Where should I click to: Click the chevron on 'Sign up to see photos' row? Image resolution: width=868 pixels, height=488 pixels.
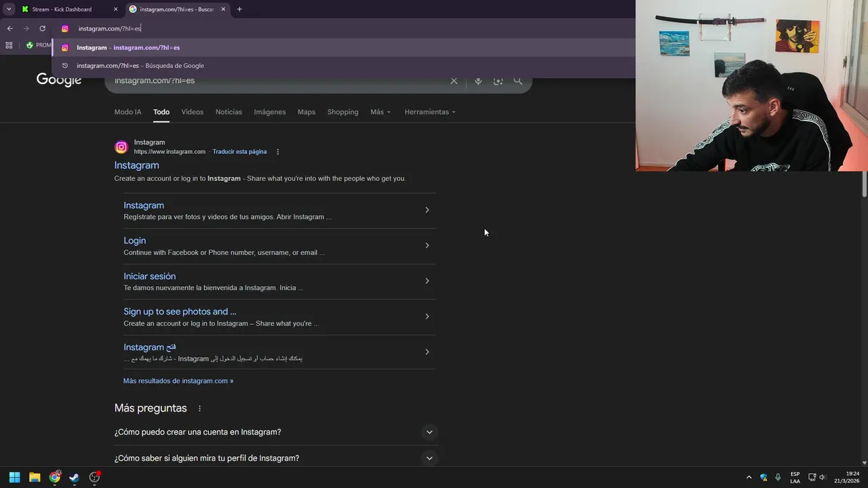click(427, 317)
